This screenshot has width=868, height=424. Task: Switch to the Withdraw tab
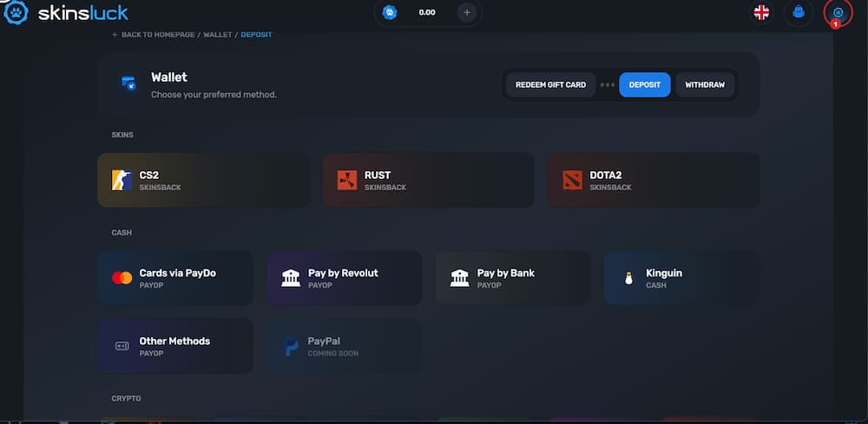pyautogui.click(x=704, y=85)
